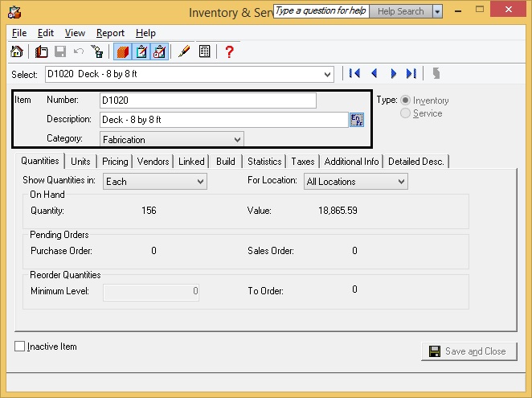Maximize the Inventory & Services window
The image size is (532, 398).
click(x=480, y=10)
